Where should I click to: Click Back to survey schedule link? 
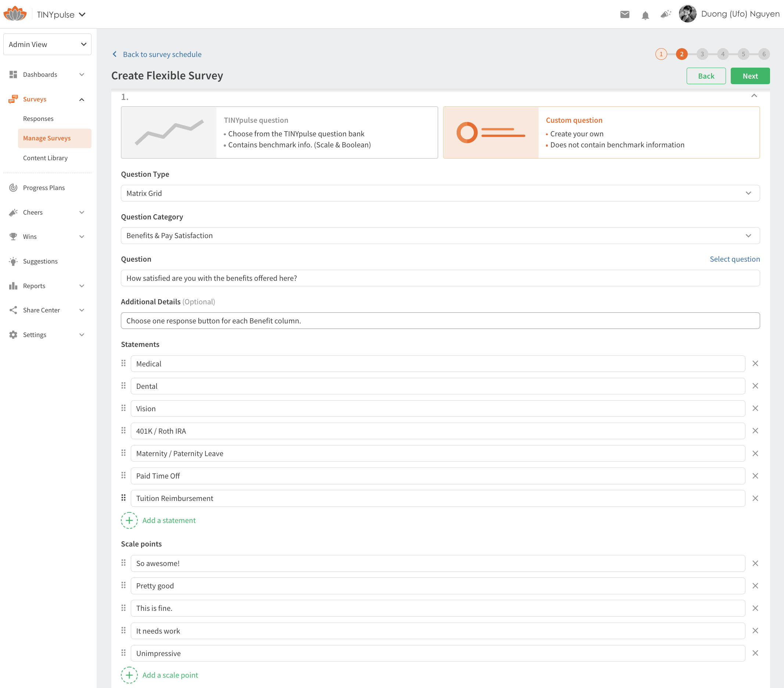(x=162, y=54)
